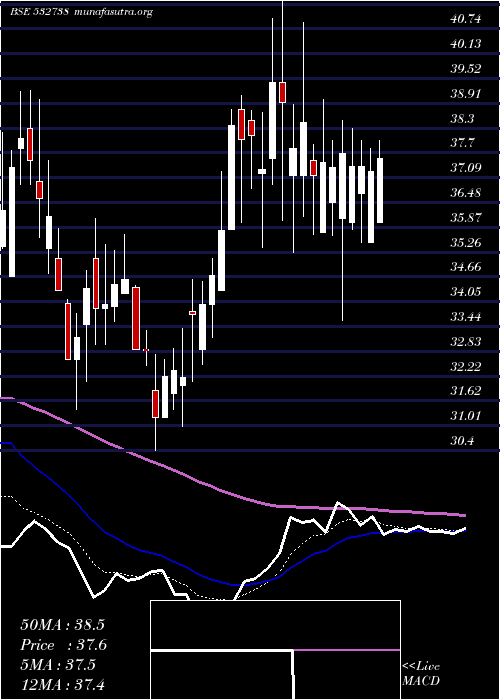Click the munafasutra.org watermark text
This screenshot has height=700, width=500.
pos(114,12)
